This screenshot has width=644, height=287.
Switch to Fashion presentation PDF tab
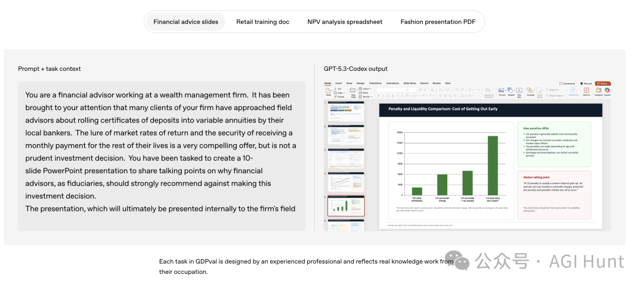tap(438, 21)
